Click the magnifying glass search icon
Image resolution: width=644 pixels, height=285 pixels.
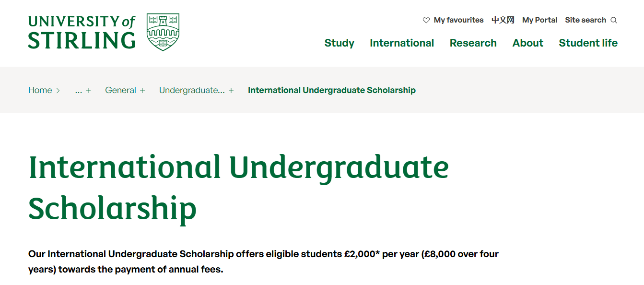(614, 20)
